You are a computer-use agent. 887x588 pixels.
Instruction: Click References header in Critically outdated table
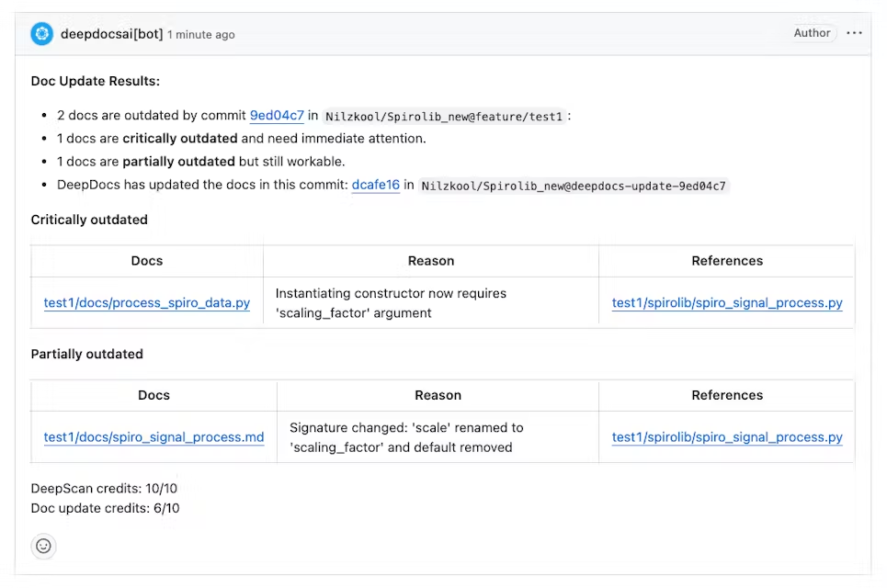(x=727, y=261)
